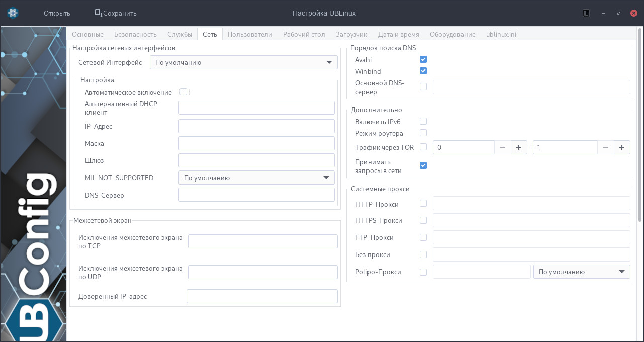Image resolution: width=644 pixels, height=342 pixels.
Task: Toggle the Автоматическое включение switch
Action: pyautogui.click(x=184, y=92)
